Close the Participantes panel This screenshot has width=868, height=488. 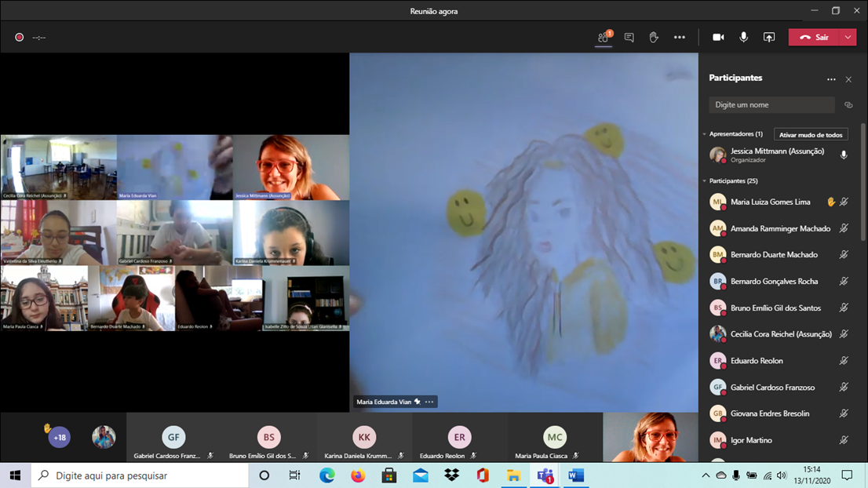pyautogui.click(x=848, y=79)
